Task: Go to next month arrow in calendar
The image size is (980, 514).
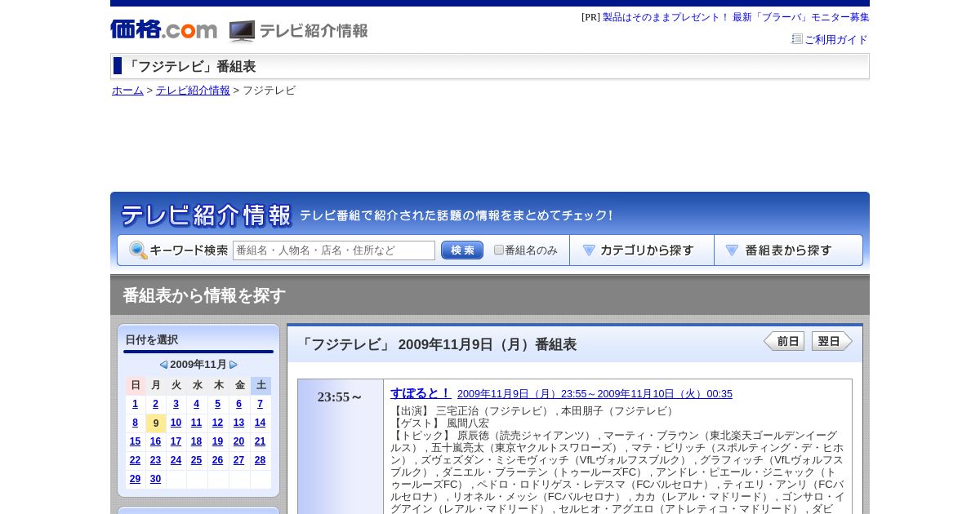Action: click(234, 365)
